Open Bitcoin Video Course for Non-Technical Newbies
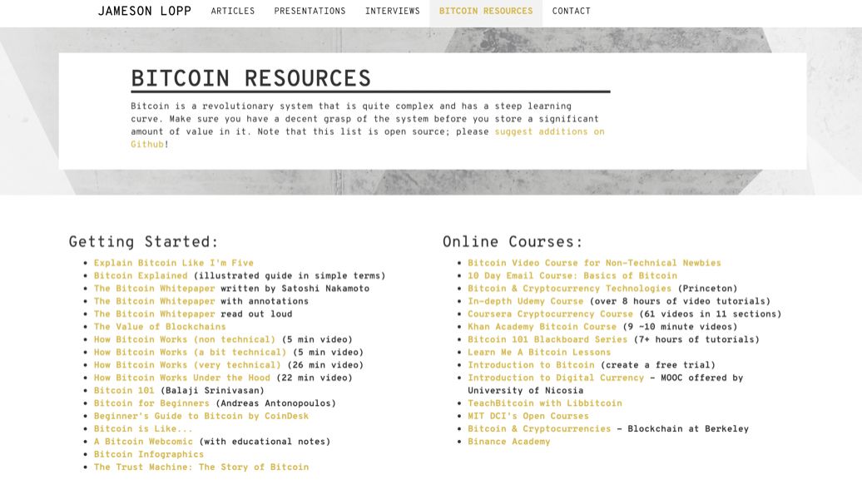 594,263
